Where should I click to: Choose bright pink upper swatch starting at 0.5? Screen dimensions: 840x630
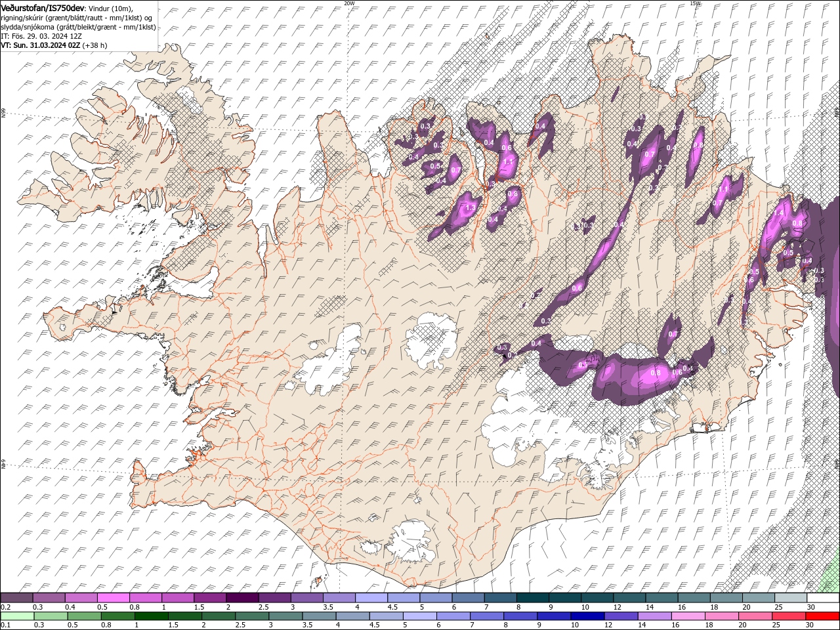tap(113, 598)
